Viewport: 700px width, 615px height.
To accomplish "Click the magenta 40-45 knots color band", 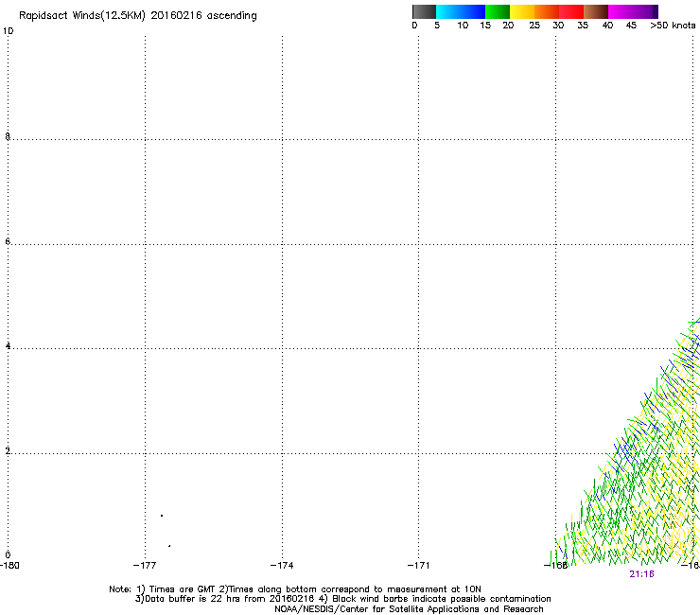I will click(x=621, y=11).
